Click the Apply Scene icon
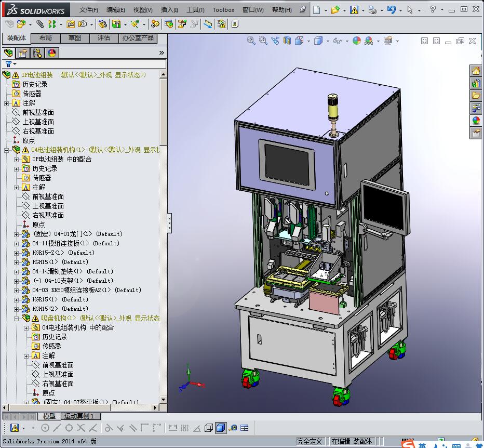 pyautogui.click(x=369, y=41)
